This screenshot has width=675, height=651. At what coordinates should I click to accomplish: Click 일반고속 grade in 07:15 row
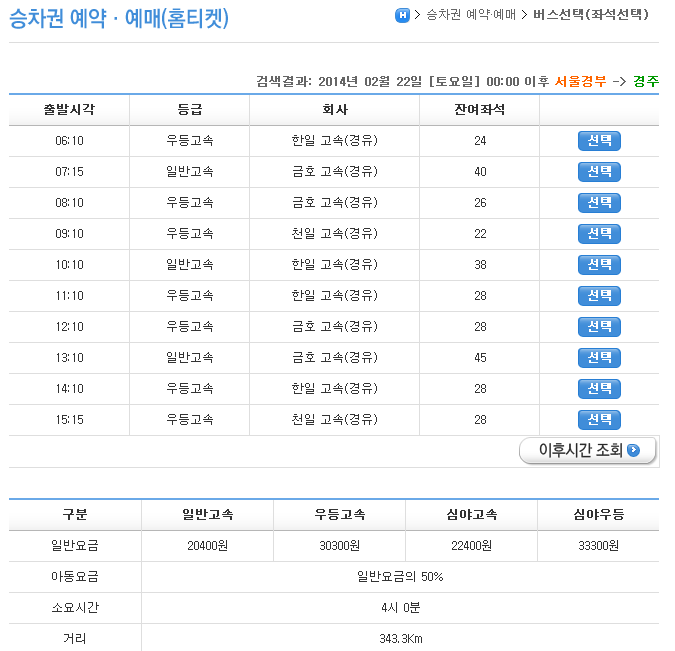pos(189,171)
